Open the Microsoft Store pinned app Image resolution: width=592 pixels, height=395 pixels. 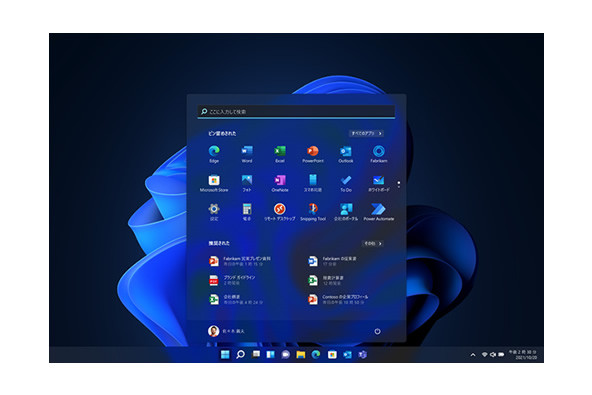pyautogui.click(x=214, y=183)
